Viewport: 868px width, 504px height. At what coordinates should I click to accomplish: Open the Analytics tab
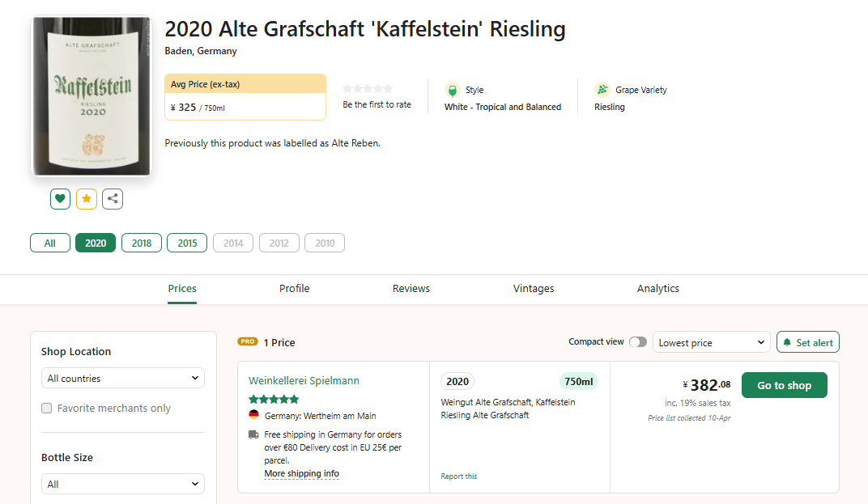pos(657,289)
